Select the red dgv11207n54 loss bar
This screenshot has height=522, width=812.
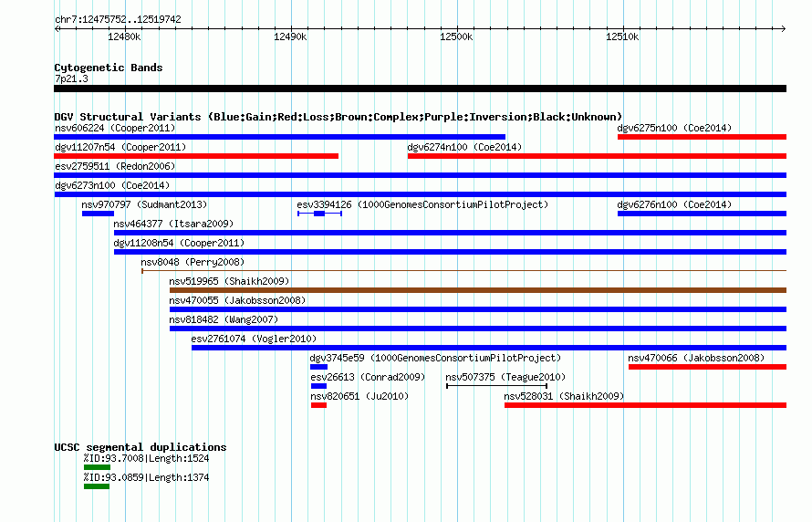coord(196,156)
